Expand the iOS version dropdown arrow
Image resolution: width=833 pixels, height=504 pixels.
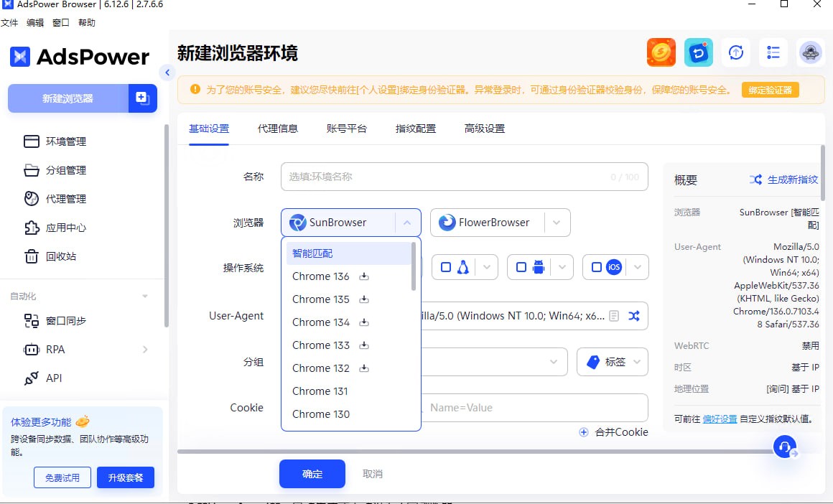638,267
